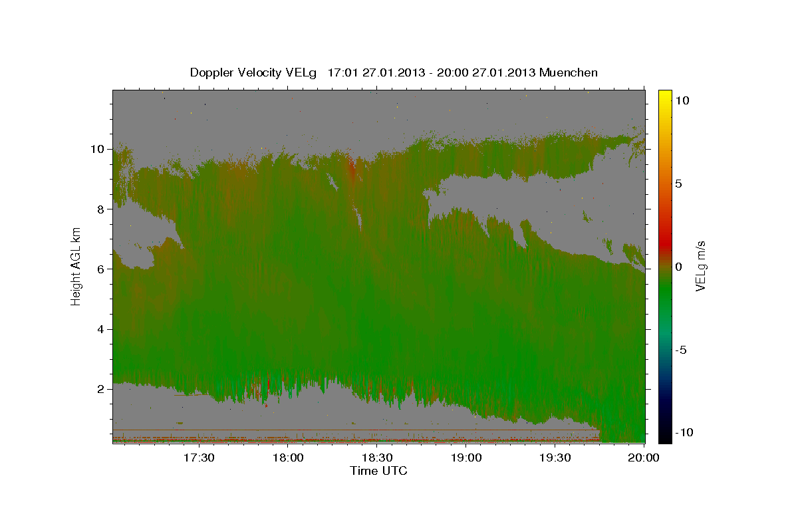Click the 20:00 time tick label

pos(644,458)
